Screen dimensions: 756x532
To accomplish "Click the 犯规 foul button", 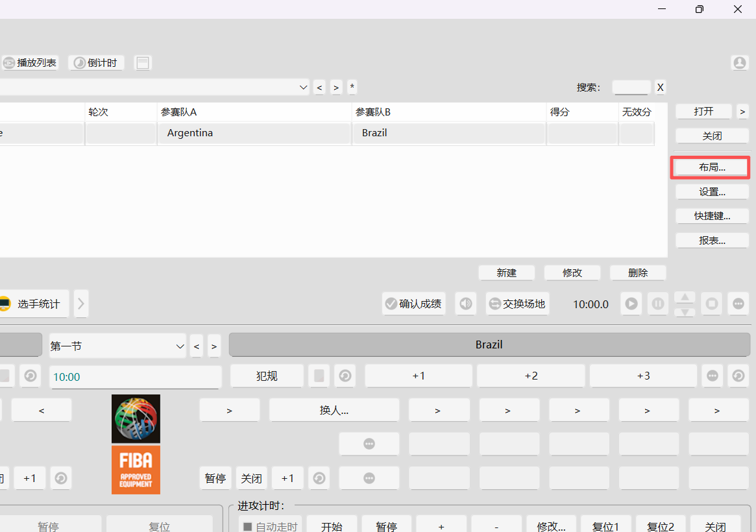I will pos(267,376).
